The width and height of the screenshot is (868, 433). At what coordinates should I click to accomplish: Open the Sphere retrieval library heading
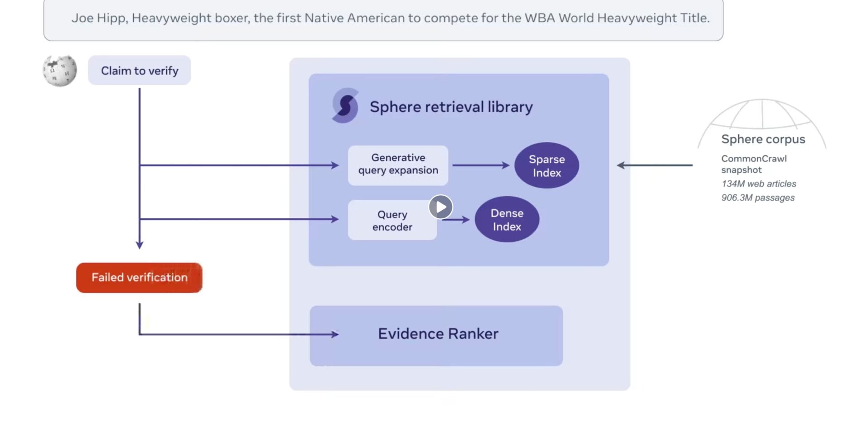tap(452, 107)
